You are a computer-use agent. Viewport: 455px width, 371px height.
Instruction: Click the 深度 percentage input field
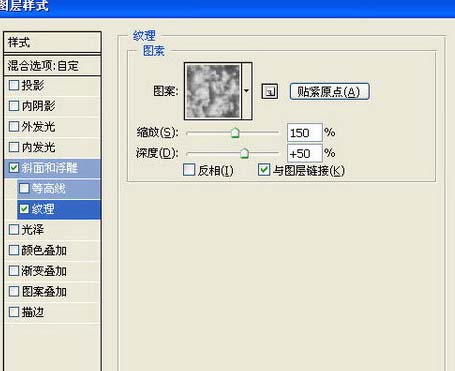coord(305,153)
